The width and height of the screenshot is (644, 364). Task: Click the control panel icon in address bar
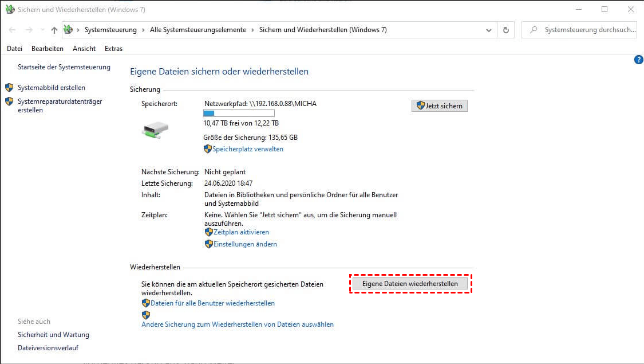[68, 30]
